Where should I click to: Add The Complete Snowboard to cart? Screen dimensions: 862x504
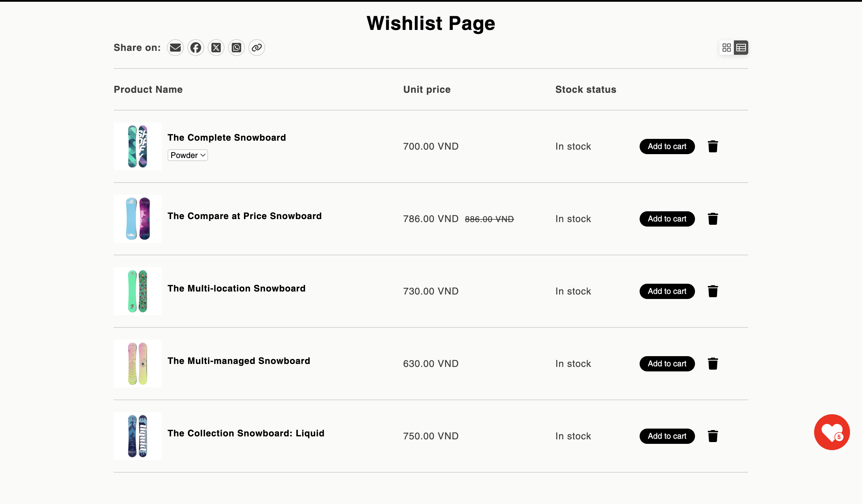(667, 146)
